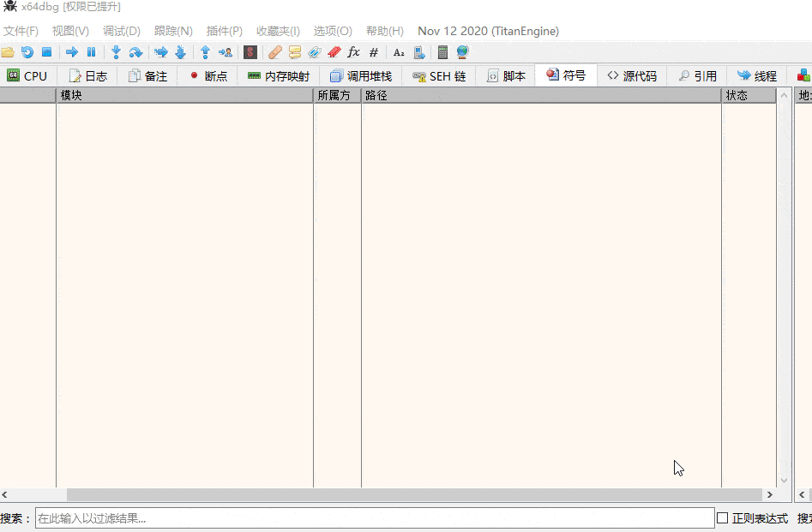Click the horizontal scrollbar left arrow
Image resolution: width=812 pixels, height=532 pixels.
pos(4,495)
